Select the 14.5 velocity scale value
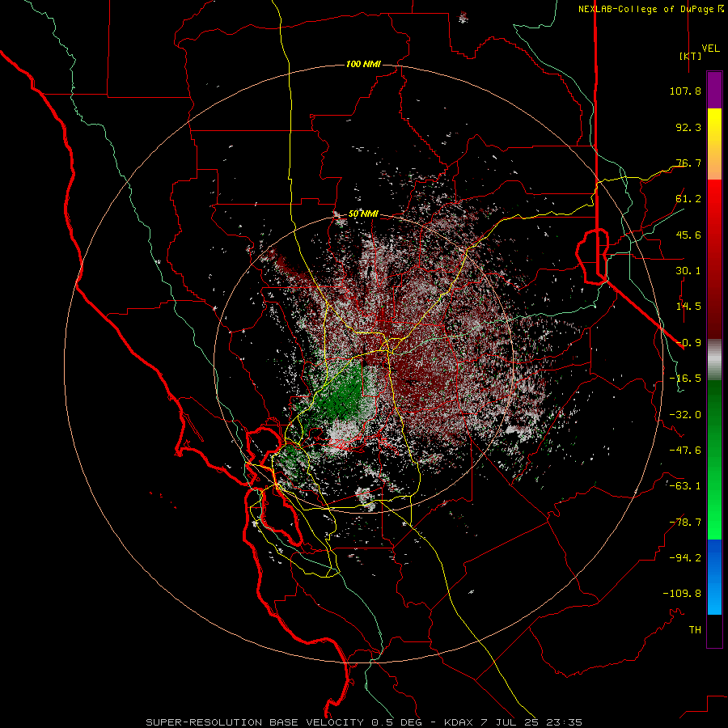 click(x=688, y=307)
